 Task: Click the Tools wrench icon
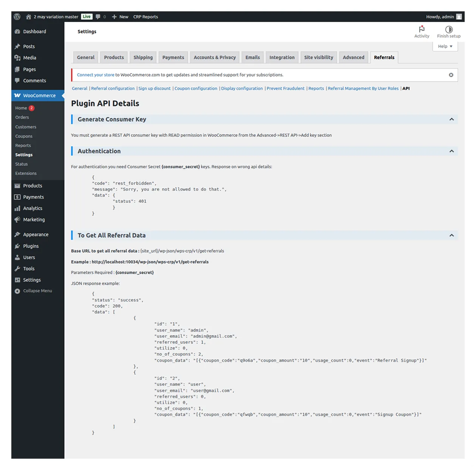tap(17, 269)
